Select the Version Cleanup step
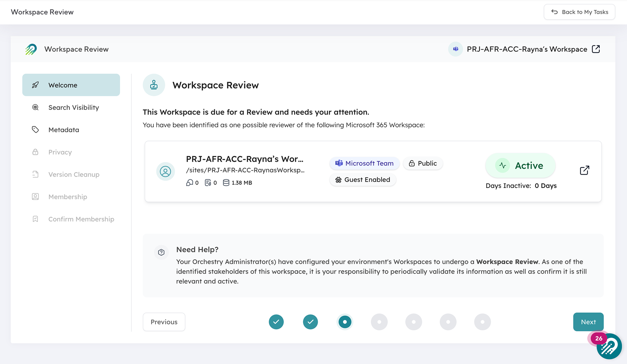The image size is (627, 364). (71, 174)
